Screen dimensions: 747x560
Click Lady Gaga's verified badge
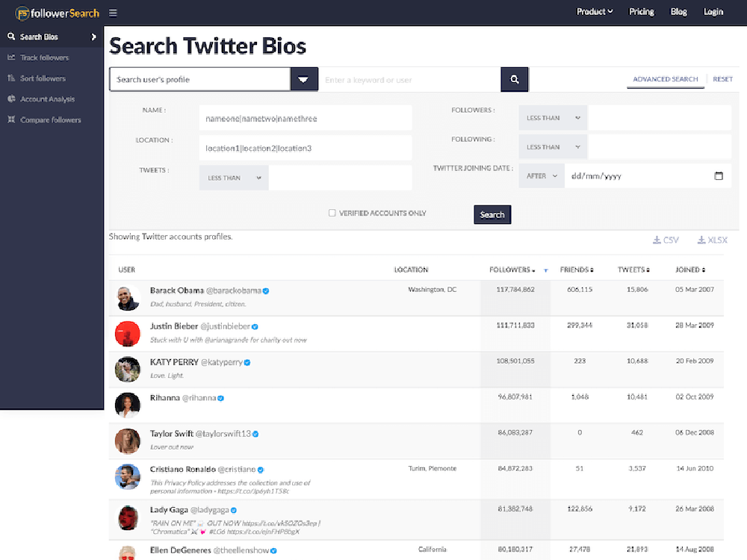[233, 510]
